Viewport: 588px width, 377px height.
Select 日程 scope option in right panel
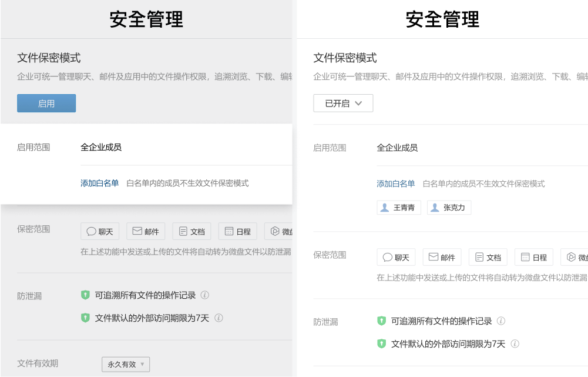coord(533,258)
